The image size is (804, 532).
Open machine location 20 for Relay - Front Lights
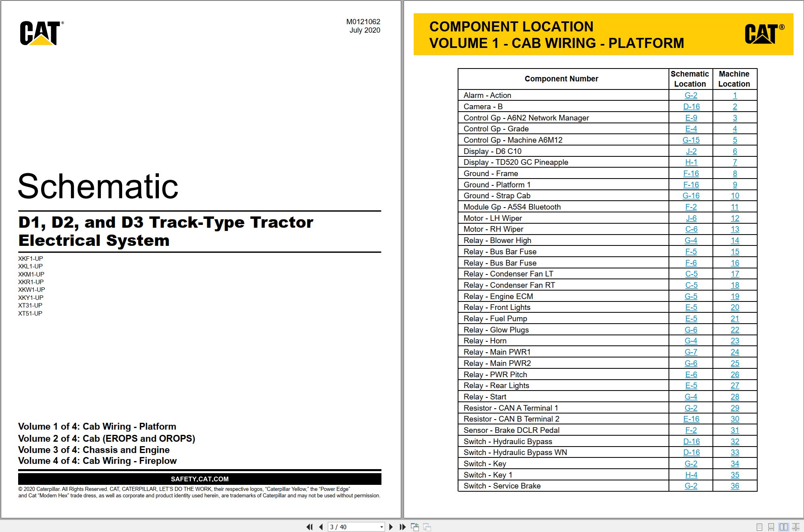pos(735,308)
